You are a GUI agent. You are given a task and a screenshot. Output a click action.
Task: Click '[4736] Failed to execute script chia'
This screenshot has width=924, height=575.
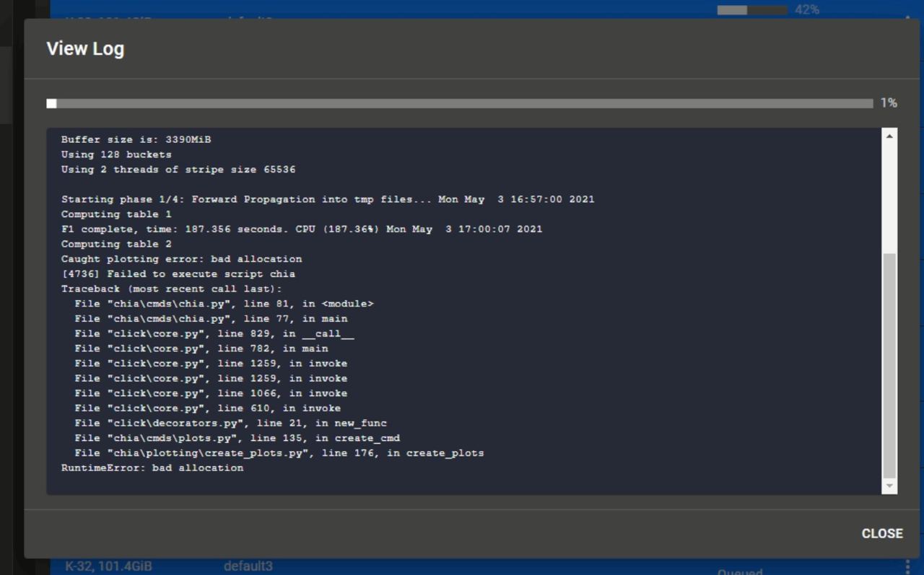click(x=178, y=274)
